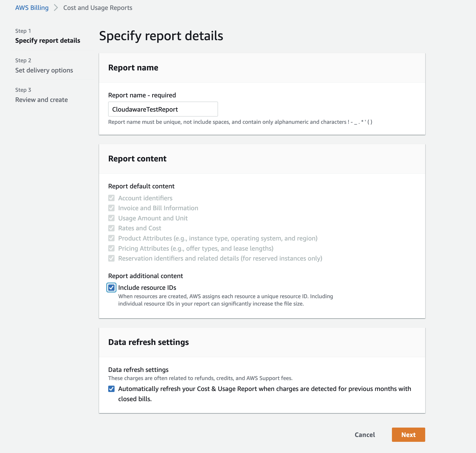Toggle Reservation identifiers checkbox
476x453 pixels.
tap(111, 258)
